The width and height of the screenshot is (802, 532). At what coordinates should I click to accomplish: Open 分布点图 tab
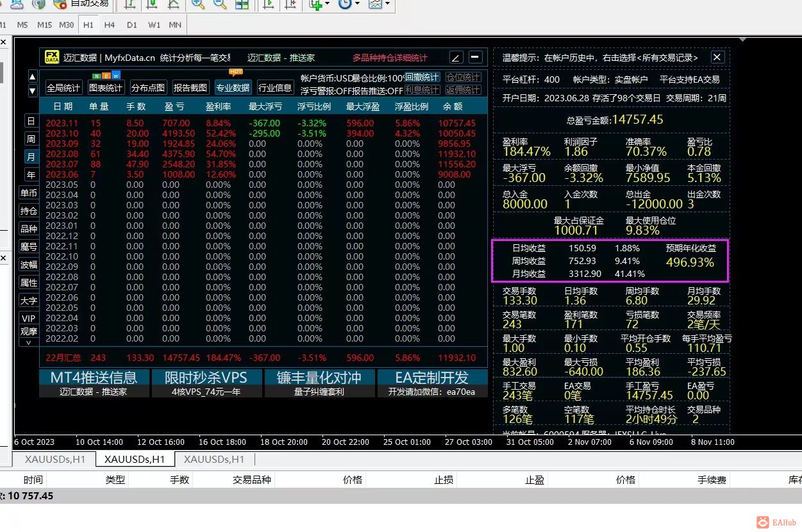click(x=148, y=88)
